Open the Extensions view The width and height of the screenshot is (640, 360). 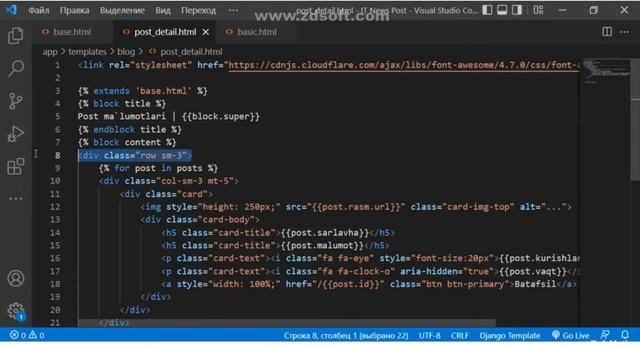coord(16,166)
